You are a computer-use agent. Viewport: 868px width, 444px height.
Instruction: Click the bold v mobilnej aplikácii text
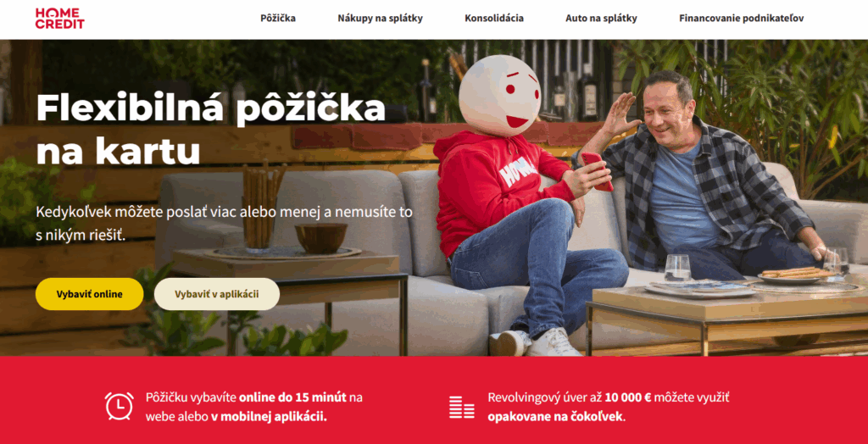point(269,417)
